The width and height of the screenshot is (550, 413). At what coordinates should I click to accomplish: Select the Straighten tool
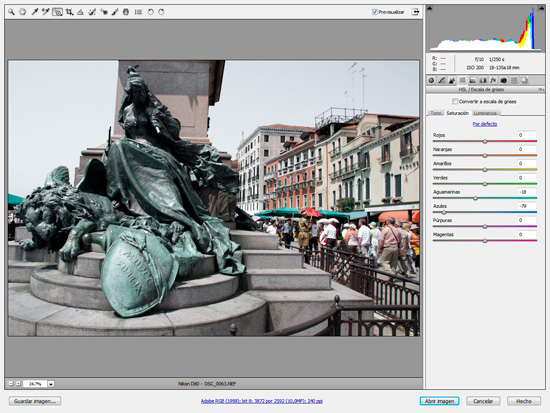[x=80, y=12]
